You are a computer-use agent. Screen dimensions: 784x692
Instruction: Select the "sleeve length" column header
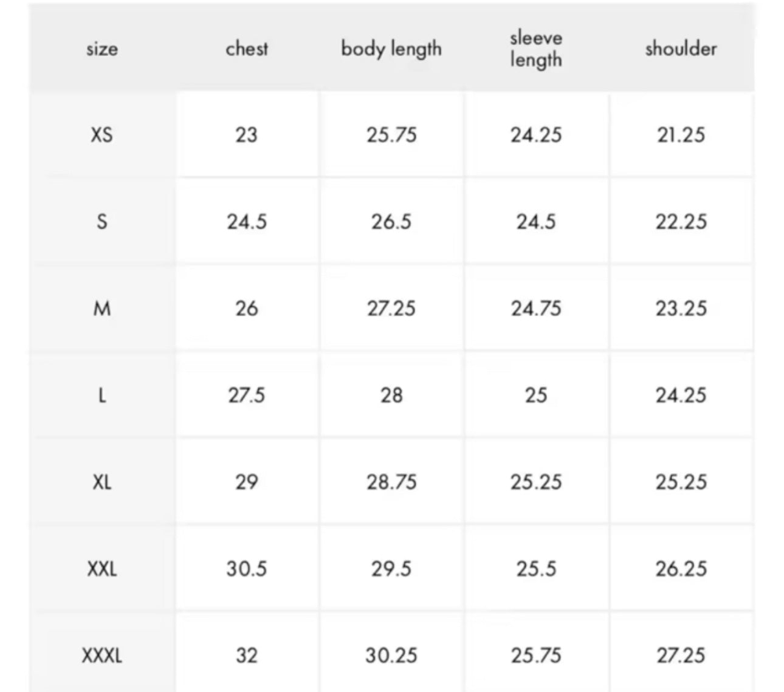click(535, 49)
